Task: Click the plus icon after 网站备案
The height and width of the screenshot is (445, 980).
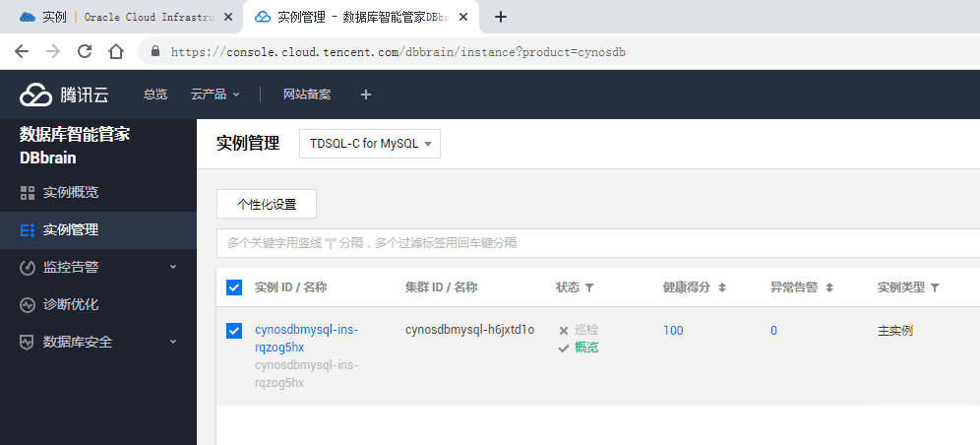Action: click(x=366, y=95)
